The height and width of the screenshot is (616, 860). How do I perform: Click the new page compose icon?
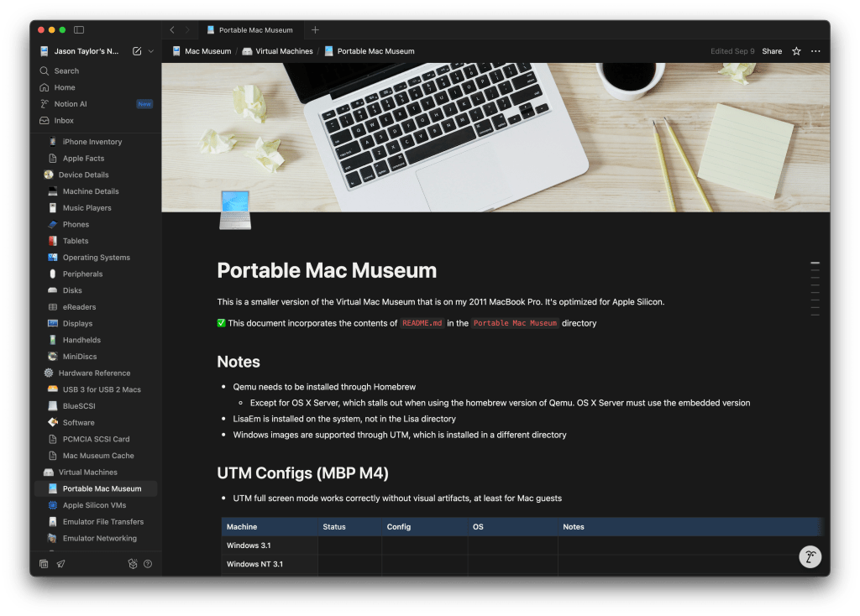coord(137,51)
